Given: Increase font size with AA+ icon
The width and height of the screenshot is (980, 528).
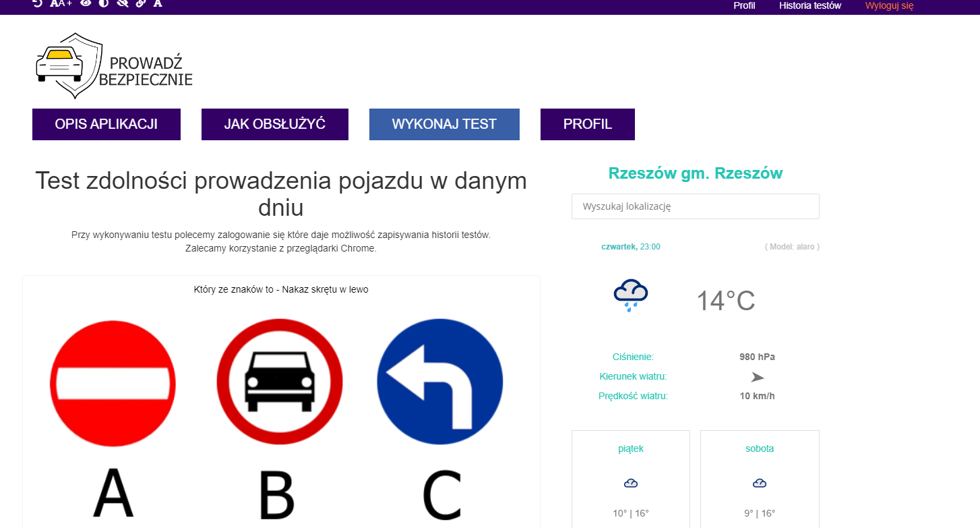Looking at the screenshot, I should (x=61, y=3).
